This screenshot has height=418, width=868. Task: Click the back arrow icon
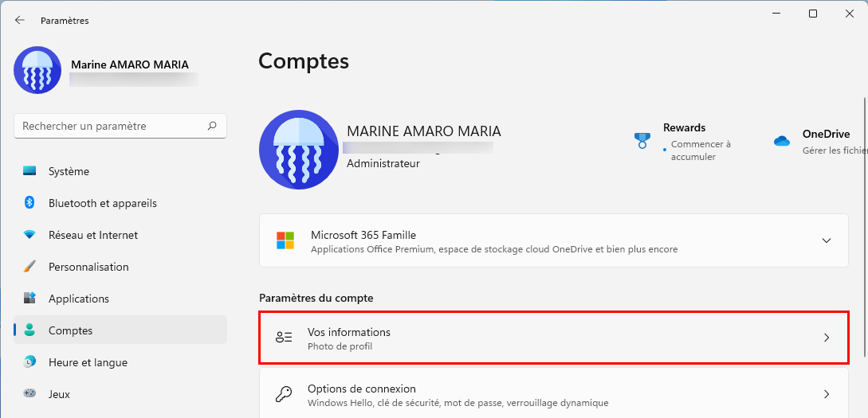pyautogui.click(x=20, y=21)
